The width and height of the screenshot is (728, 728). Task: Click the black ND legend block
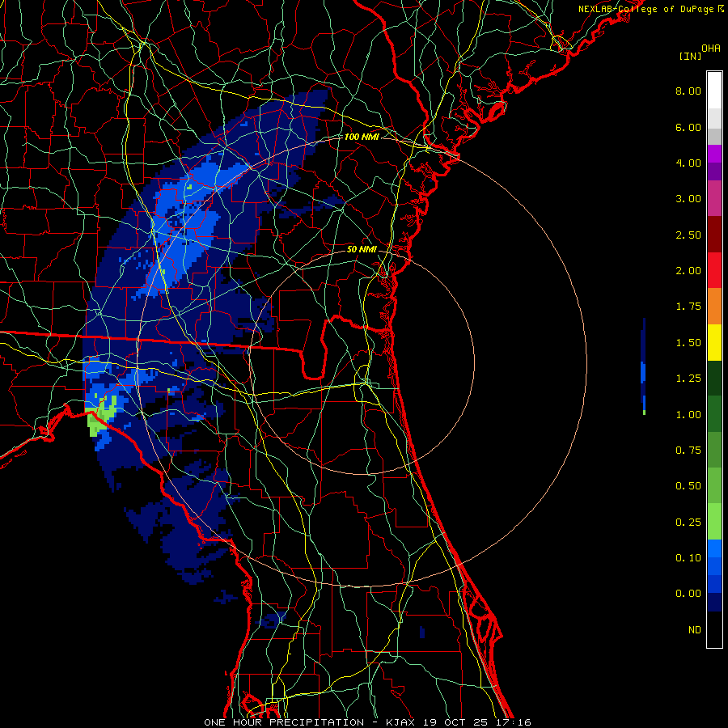[x=714, y=629]
